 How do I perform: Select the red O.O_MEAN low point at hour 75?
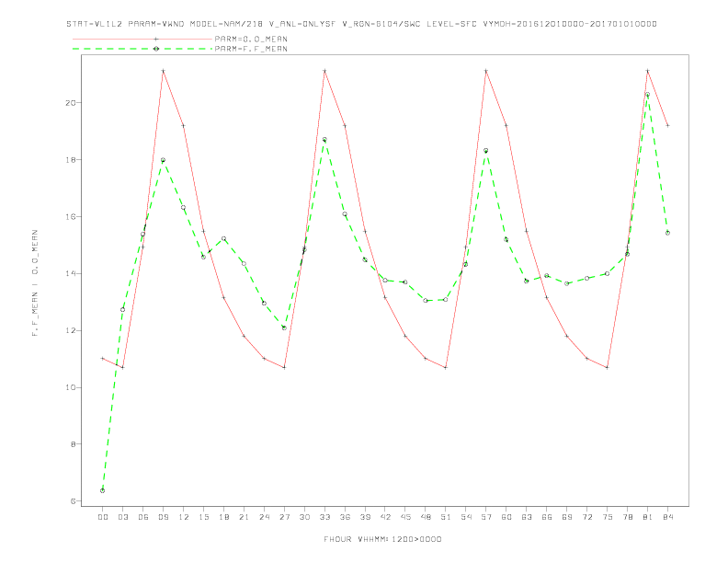click(608, 367)
